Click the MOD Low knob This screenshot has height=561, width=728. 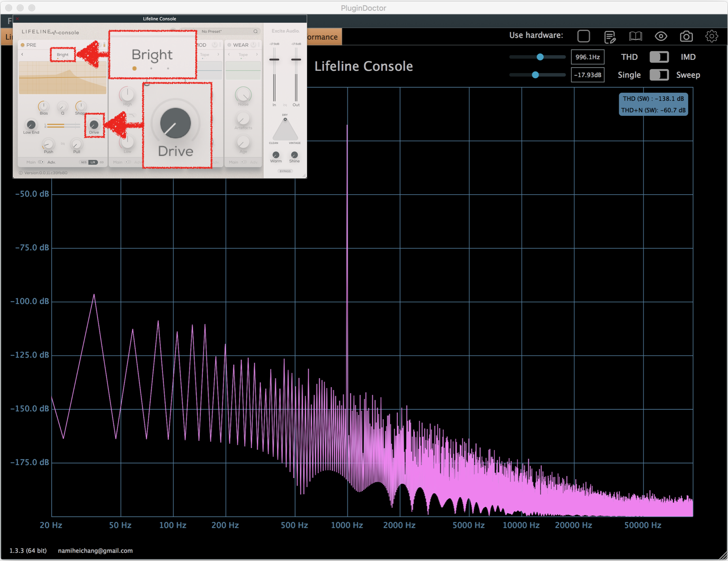click(127, 142)
